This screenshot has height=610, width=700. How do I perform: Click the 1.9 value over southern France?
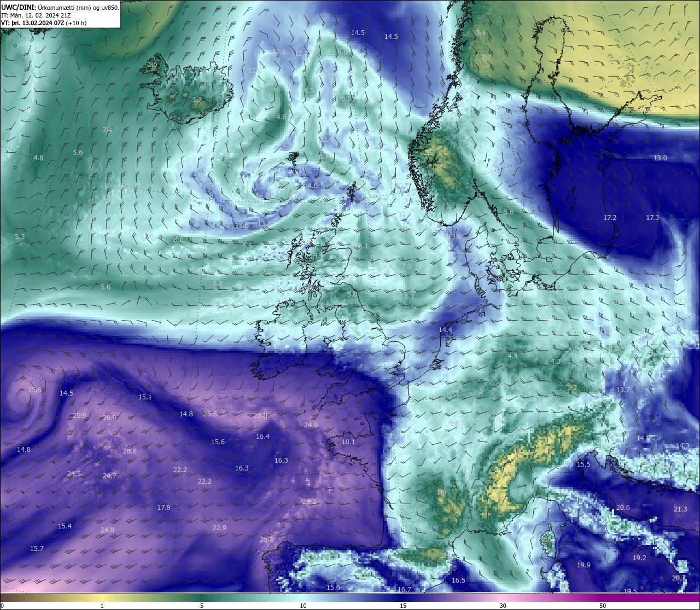tap(442, 492)
